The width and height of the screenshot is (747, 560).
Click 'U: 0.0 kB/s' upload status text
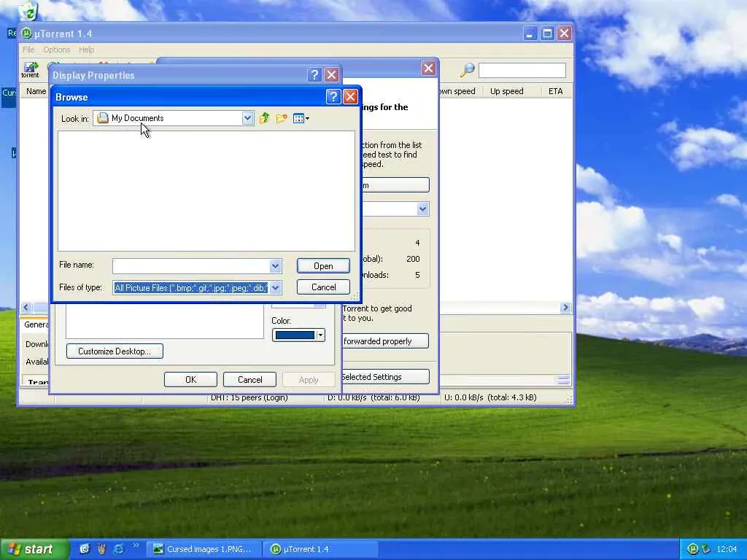pyautogui.click(x=490, y=397)
